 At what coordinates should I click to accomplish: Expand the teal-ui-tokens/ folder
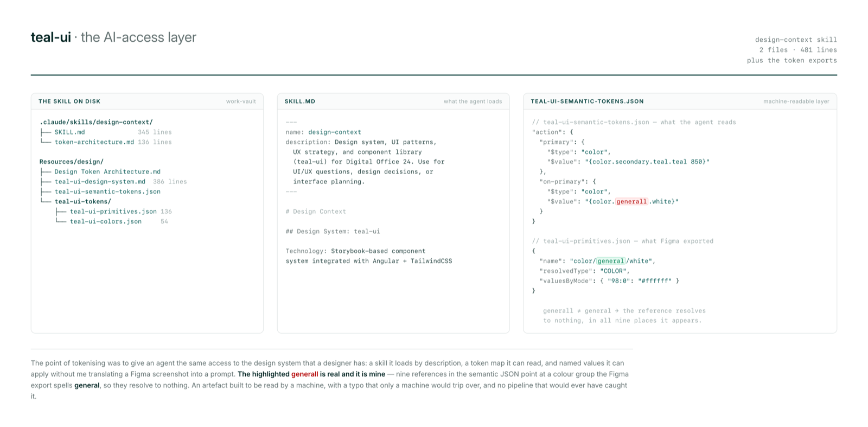(82, 201)
